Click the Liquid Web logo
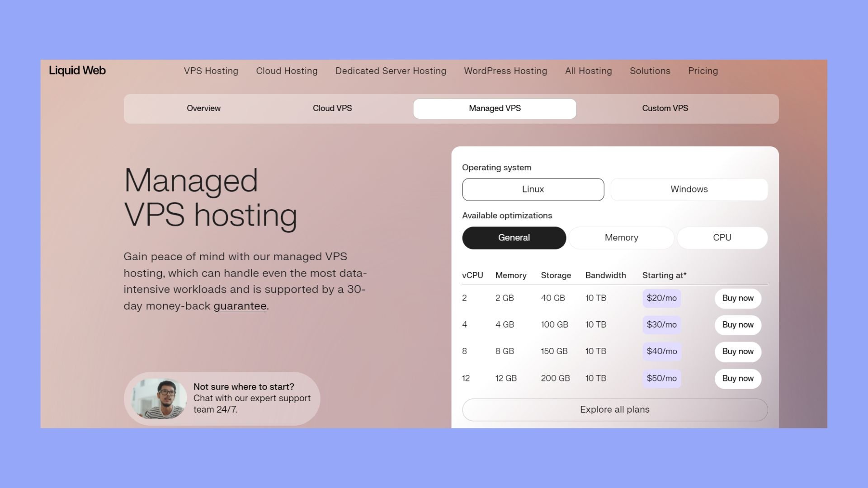 click(77, 70)
